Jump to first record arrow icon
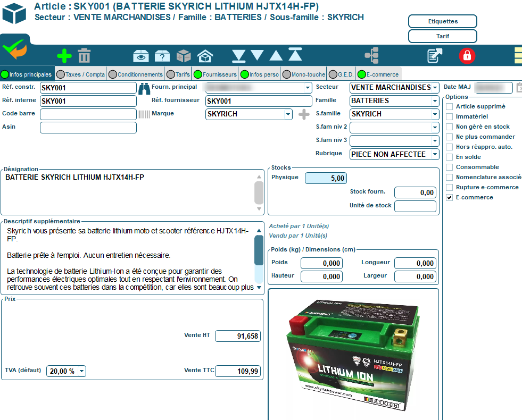Image resolution: width=522 pixels, height=420 pixels. (295, 54)
